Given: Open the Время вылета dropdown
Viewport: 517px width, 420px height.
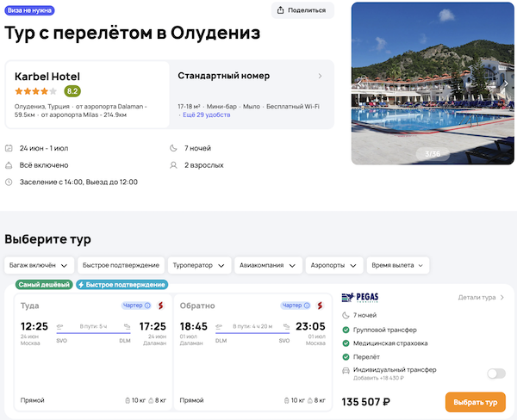Looking at the screenshot, I should click(x=398, y=265).
